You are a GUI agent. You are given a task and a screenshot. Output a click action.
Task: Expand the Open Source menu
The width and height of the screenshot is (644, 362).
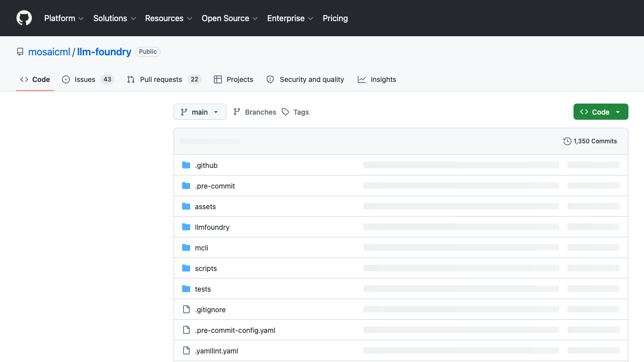coord(230,18)
